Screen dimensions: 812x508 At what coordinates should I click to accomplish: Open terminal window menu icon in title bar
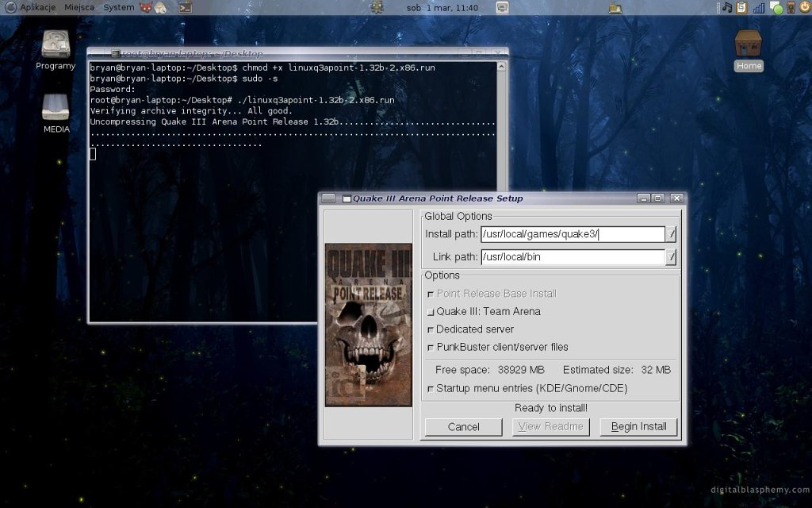(115, 53)
